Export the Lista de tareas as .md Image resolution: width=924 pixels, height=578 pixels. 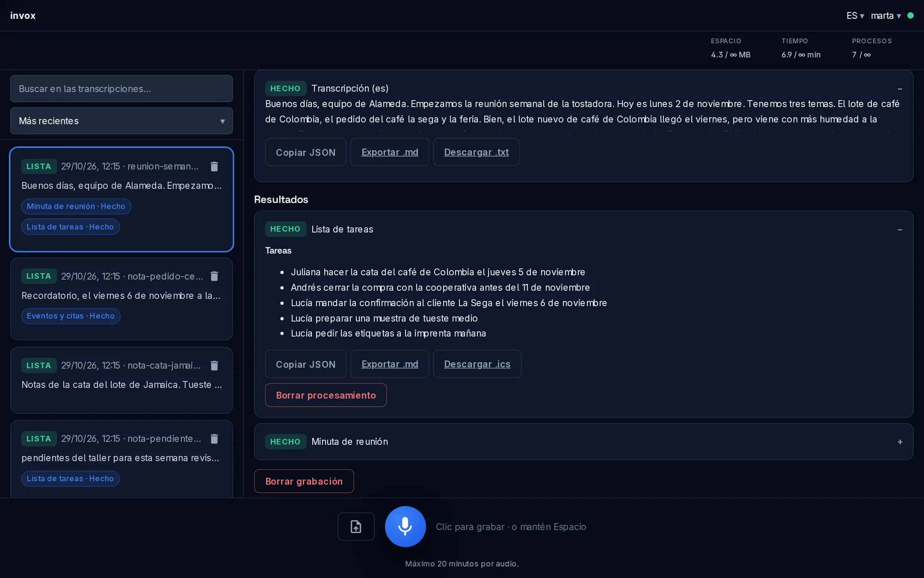(x=390, y=364)
